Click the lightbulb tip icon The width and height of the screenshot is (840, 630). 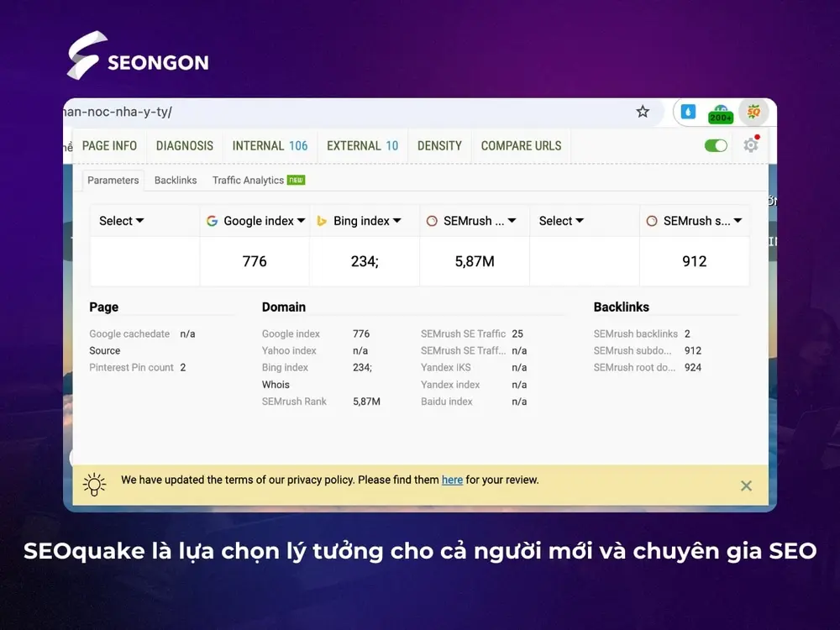click(x=94, y=485)
